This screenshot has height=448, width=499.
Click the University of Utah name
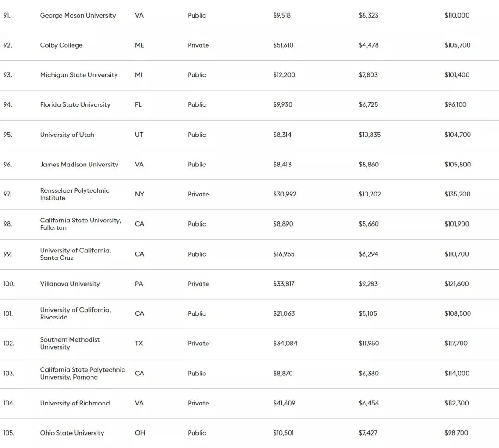[x=67, y=135]
